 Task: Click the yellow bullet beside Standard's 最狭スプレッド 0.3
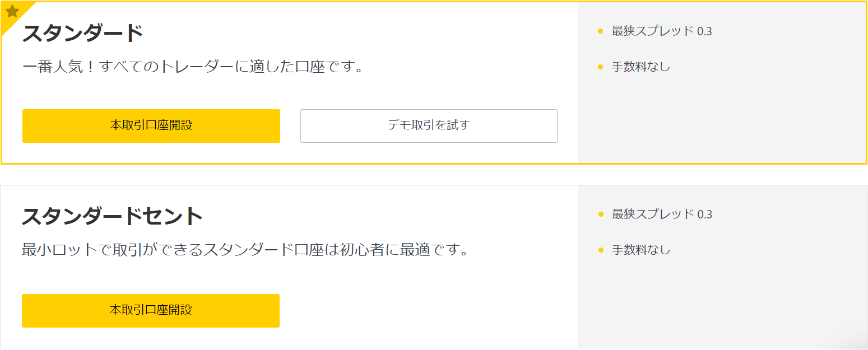tap(600, 31)
